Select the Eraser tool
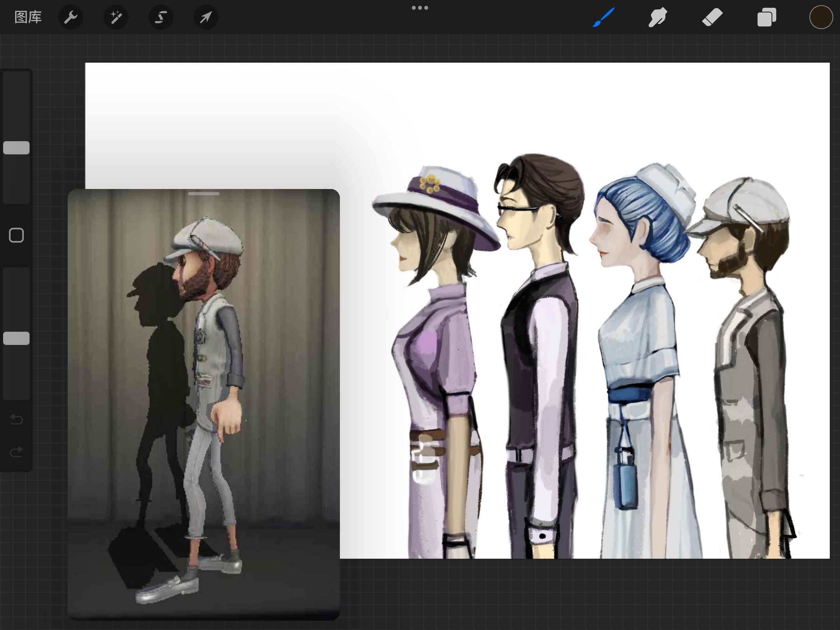840x630 pixels. (x=712, y=17)
